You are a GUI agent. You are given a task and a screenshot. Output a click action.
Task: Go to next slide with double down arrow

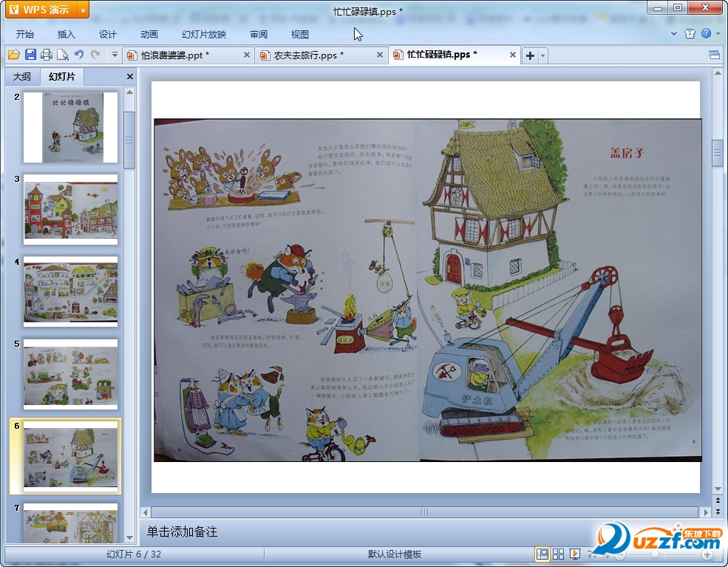tap(718, 512)
